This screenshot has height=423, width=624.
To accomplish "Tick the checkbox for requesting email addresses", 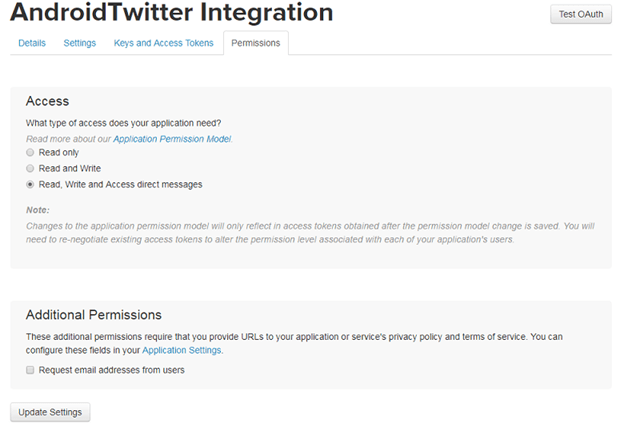I will point(30,370).
